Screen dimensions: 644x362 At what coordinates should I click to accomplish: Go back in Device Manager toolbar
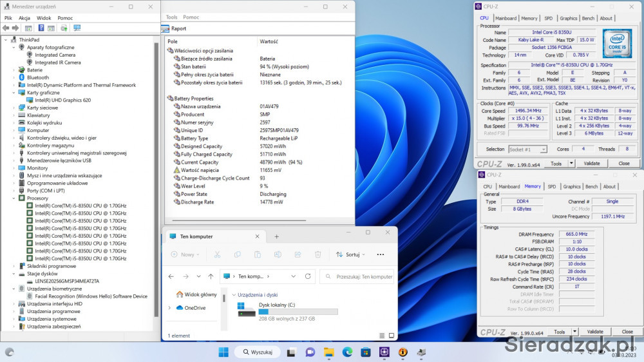[6, 28]
